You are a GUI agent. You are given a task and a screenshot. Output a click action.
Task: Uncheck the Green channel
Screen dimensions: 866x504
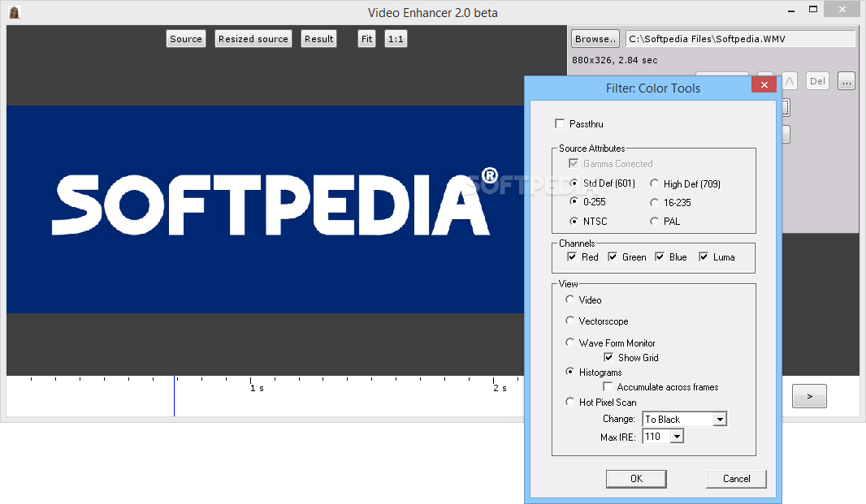(x=612, y=256)
